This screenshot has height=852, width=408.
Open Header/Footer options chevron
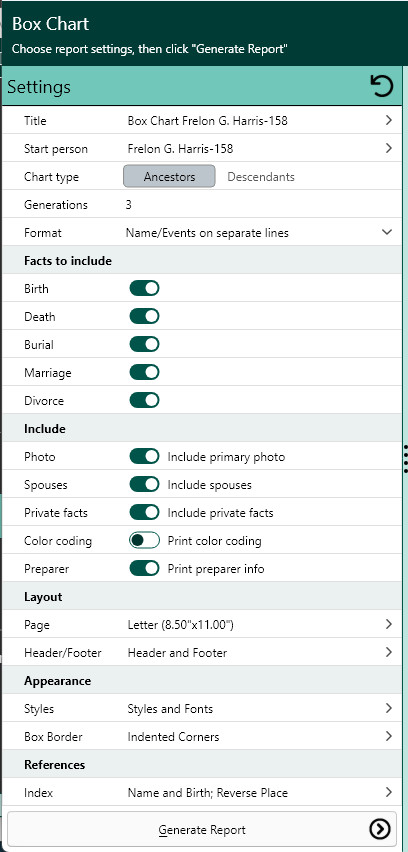pyautogui.click(x=388, y=652)
